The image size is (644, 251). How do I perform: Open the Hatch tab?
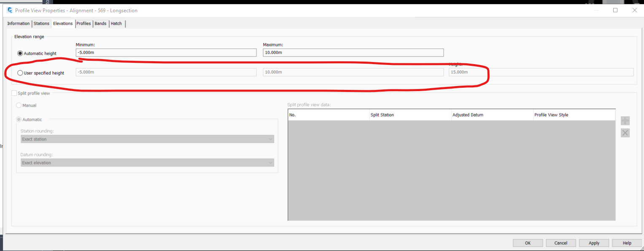(116, 24)
